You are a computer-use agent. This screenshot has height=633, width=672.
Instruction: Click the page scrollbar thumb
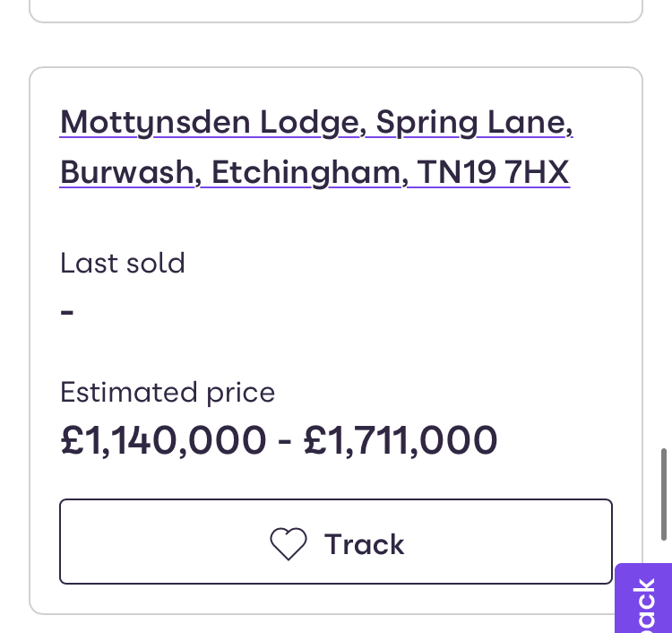[x=664, y=493]
